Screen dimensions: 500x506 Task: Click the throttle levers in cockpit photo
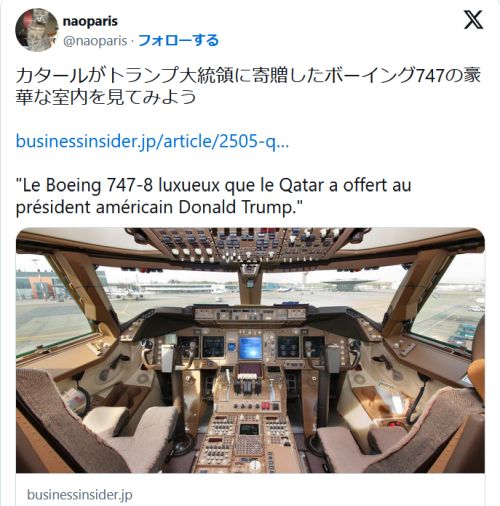(247, 385)
